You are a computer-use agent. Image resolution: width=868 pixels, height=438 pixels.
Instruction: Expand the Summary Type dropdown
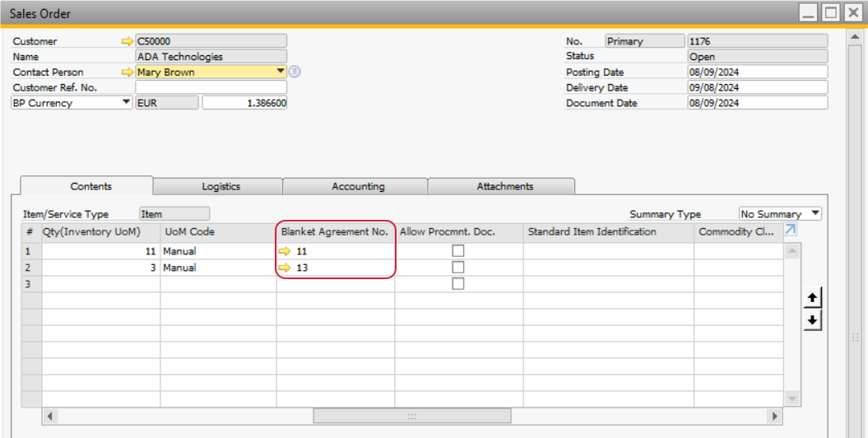pos(815,214)
